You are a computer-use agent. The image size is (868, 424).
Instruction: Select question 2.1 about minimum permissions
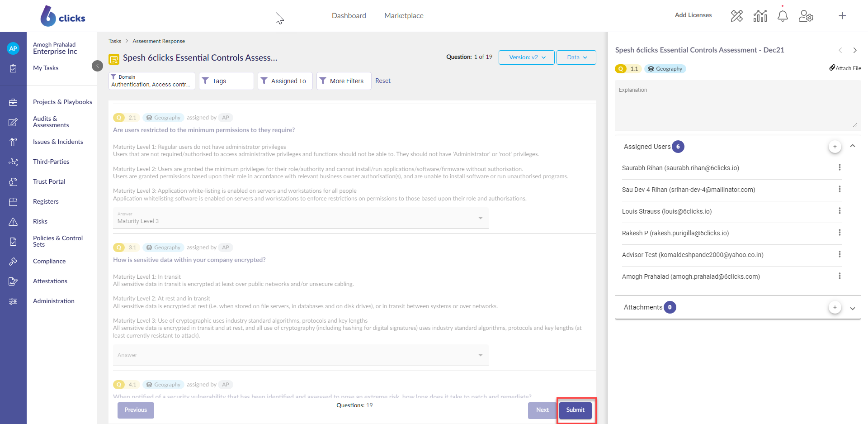204,130
